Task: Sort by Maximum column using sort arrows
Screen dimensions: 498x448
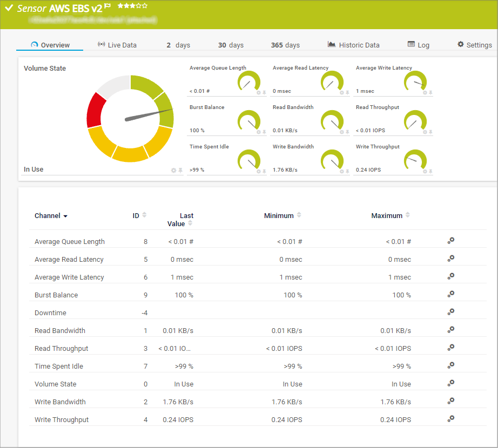Action: point(408,215)
